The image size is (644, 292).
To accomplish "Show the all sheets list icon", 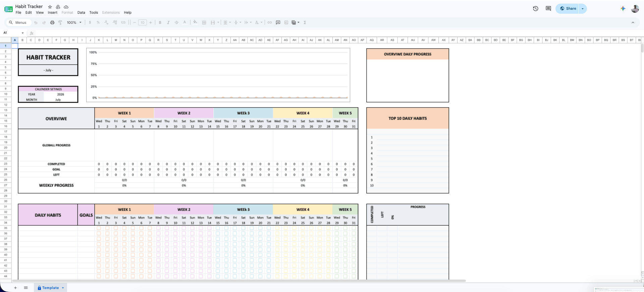I will coord(26,288).
